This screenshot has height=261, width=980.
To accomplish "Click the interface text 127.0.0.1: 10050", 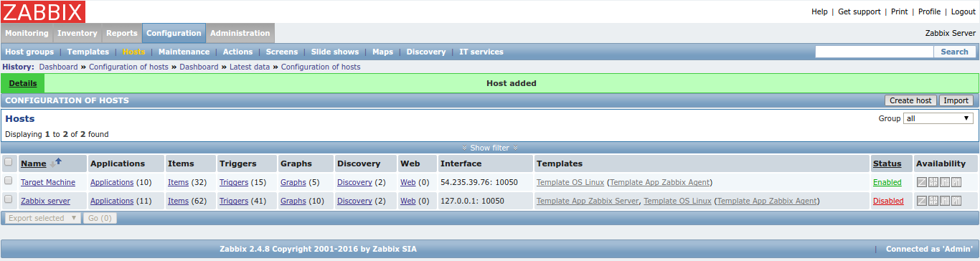I will click(472, 201).
